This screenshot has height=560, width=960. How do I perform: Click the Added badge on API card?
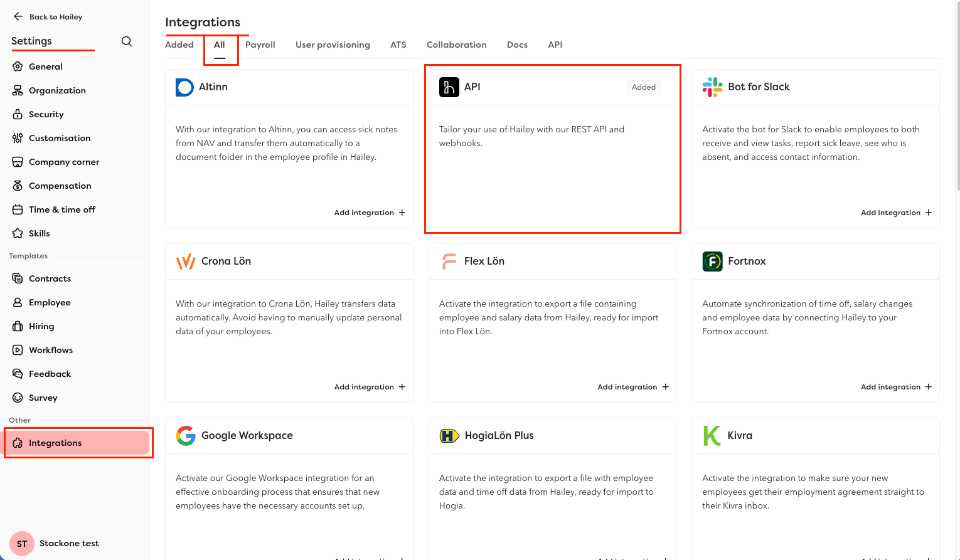(644, 87)
